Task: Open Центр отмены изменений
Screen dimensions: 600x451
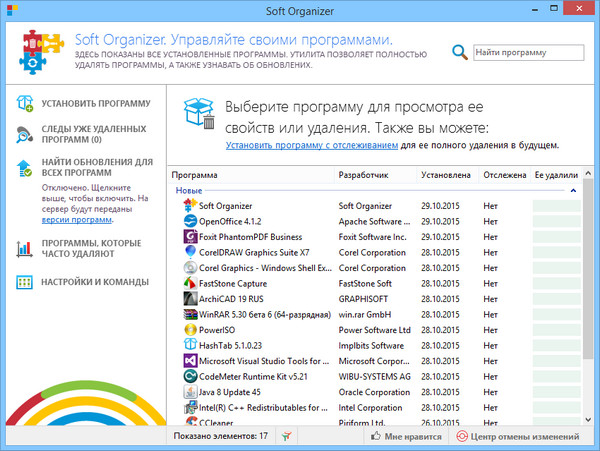Action: pos(516,436)
